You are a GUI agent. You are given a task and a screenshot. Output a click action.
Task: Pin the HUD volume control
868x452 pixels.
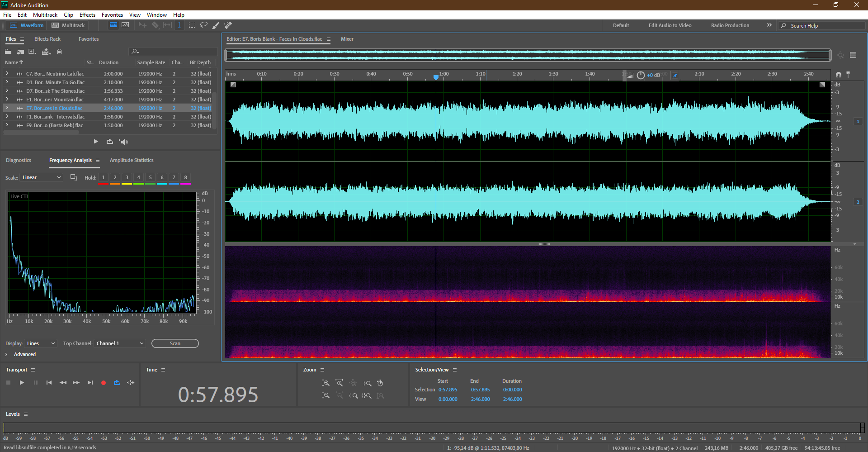(675, 76)
